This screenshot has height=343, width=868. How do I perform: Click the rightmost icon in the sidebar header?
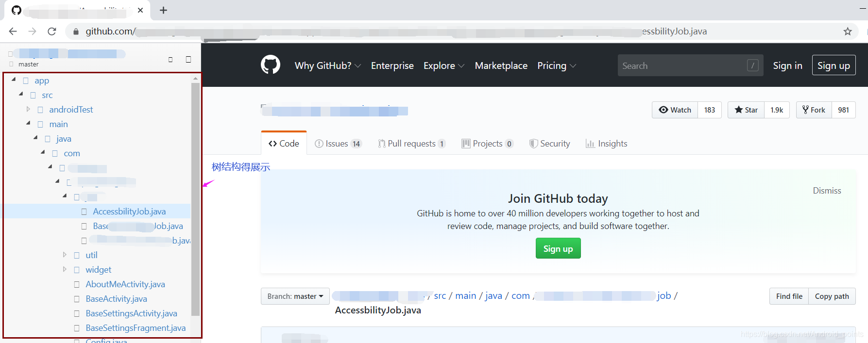188,59
